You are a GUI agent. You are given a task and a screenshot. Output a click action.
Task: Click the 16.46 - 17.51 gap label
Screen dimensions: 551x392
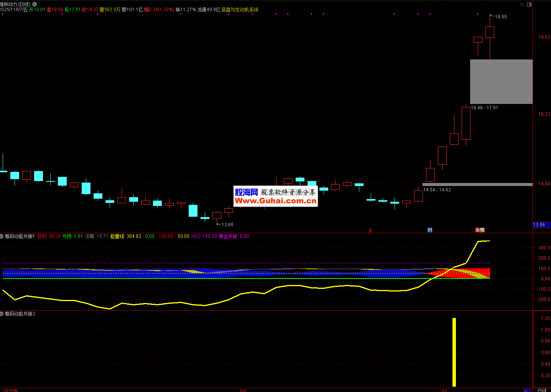click(x=484, y=108)
